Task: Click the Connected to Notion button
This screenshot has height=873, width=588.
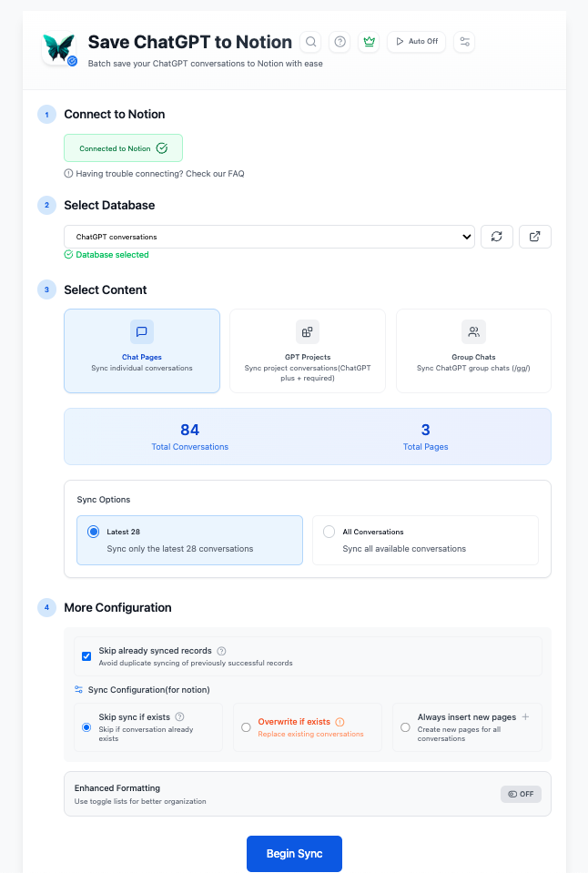Action: point(123,148)
